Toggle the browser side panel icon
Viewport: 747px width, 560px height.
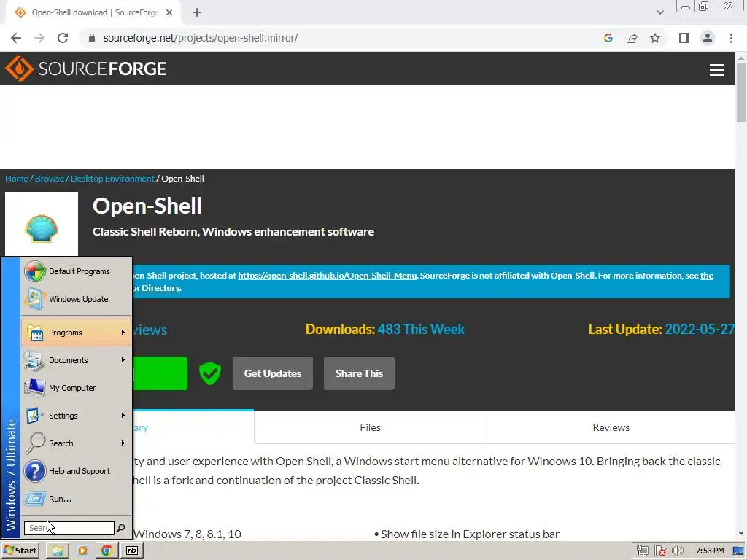(x=684, y=38)
